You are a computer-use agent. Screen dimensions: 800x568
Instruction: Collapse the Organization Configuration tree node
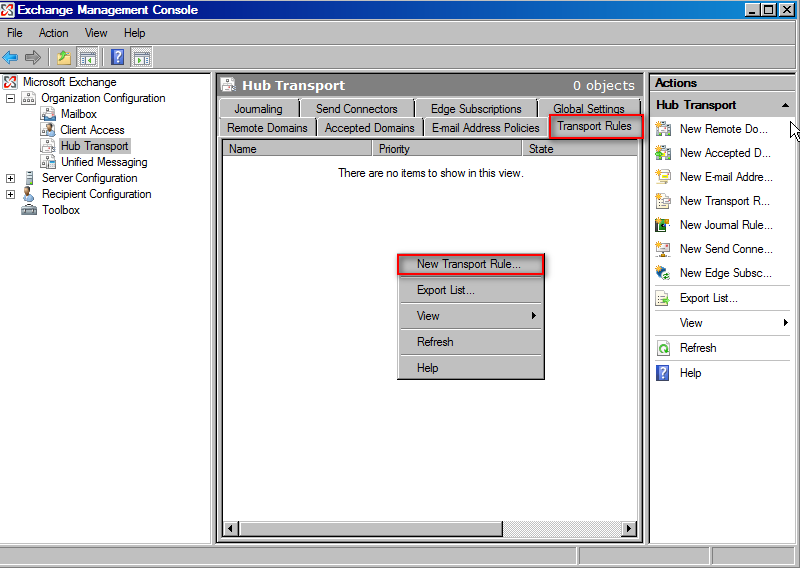point(10,98)
